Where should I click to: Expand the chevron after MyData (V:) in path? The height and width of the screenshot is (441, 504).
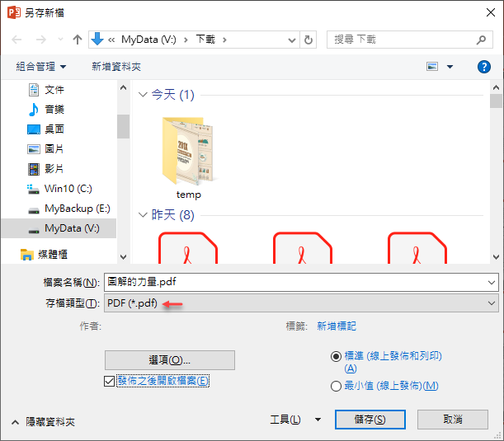(186, 40)
